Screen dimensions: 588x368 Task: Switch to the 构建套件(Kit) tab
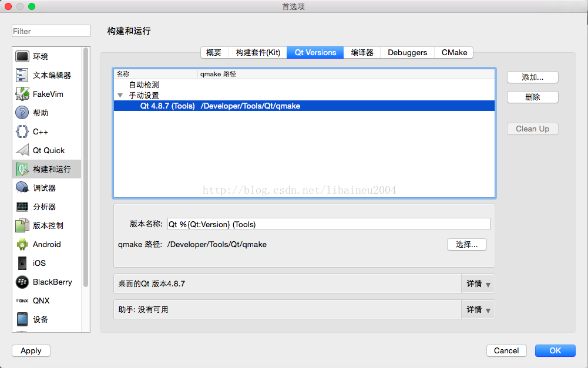(258, 52)
